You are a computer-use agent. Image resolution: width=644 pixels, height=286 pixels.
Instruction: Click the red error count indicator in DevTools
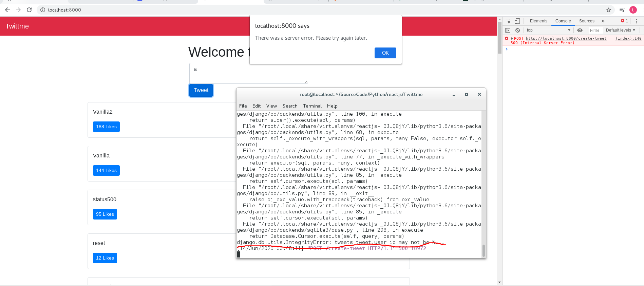coord(625,21)
